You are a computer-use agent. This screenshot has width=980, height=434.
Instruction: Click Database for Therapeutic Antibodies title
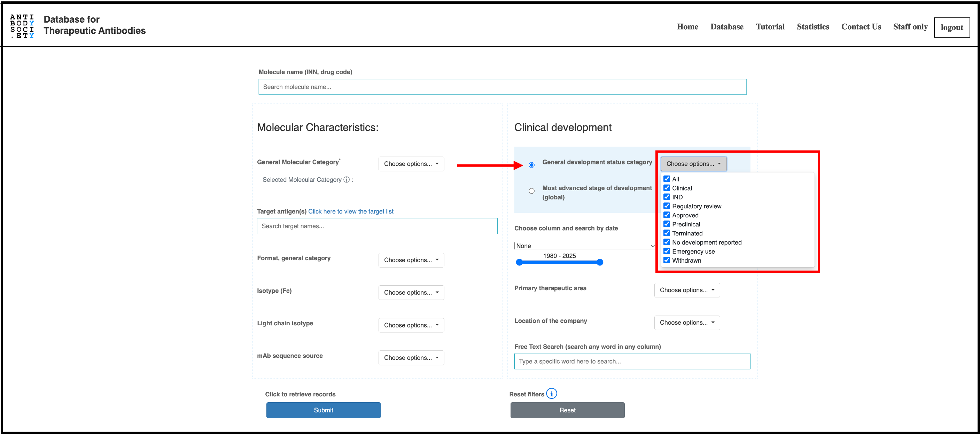click(x=94, y=25)
